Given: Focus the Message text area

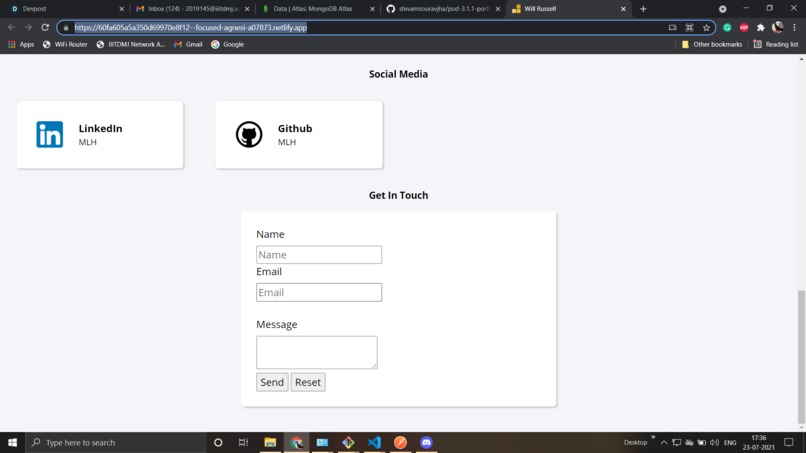Looking at the screenshot, I should (x=317, y=352).
